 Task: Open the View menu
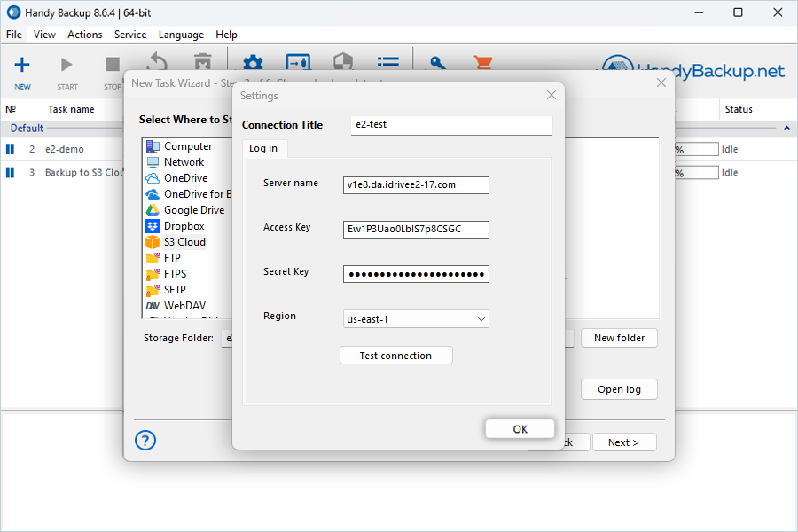coord(44,35)
